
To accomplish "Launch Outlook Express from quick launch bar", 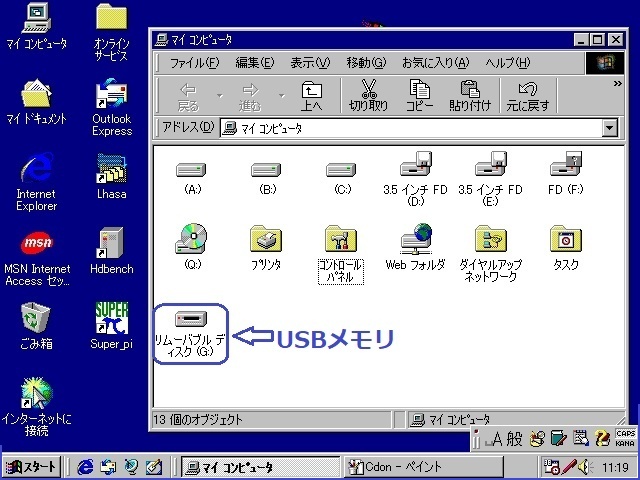I will pos(109,467).
